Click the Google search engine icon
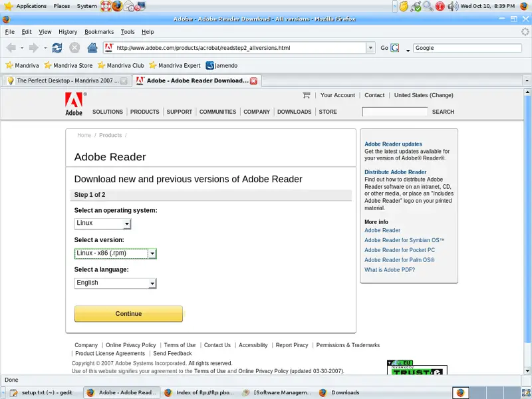 click(x=395, y=48)
